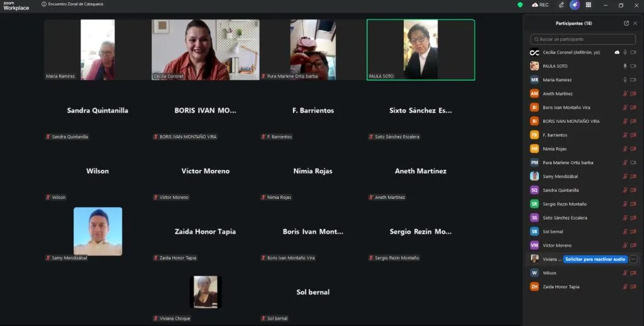Select lowercase Boris Ivan Montaño Vira list row
644x326 pixels.
(x=583, y=107)
